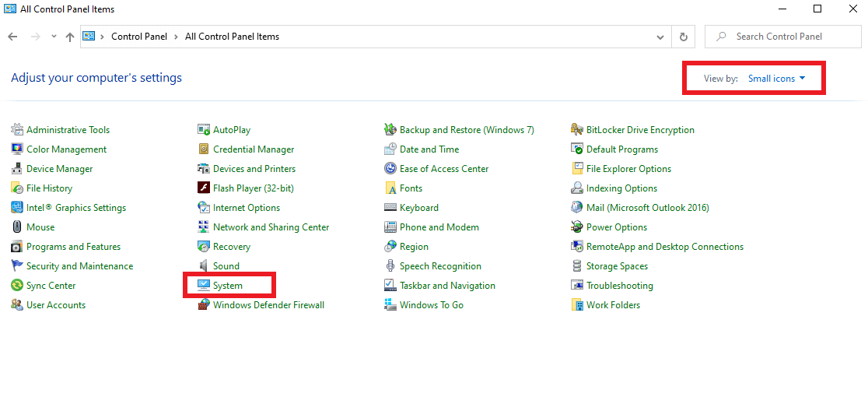This screenshot has height=397, width=868.
Task: Open the Date and Time icon
Action: [x=390, y=149]
